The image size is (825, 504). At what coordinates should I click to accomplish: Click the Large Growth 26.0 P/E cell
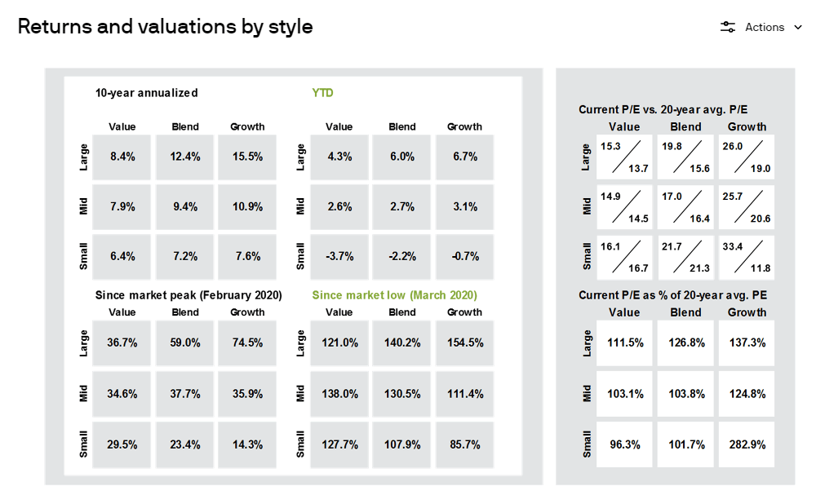click(746, 157)
